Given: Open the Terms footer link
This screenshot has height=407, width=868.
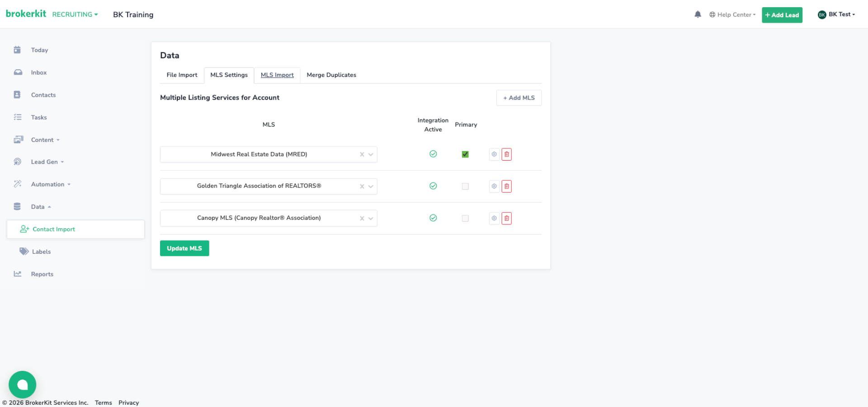Looking at the screenshot, I should click(104, 402).
